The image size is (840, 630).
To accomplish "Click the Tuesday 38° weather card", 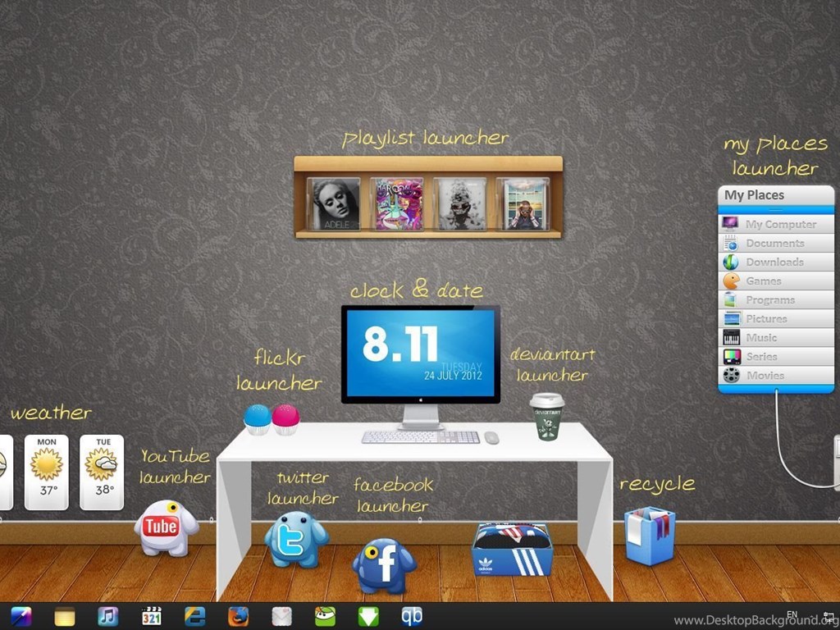I will (x=103, y=472).
